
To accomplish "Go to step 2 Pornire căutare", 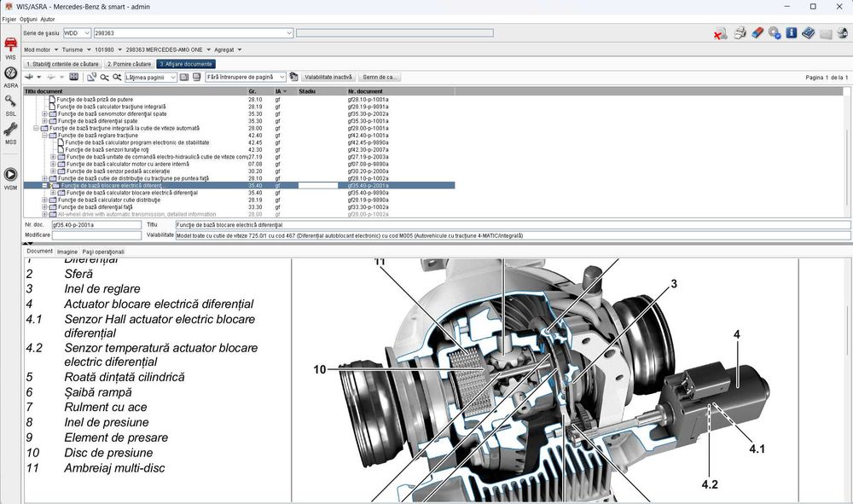I will 129,64.
